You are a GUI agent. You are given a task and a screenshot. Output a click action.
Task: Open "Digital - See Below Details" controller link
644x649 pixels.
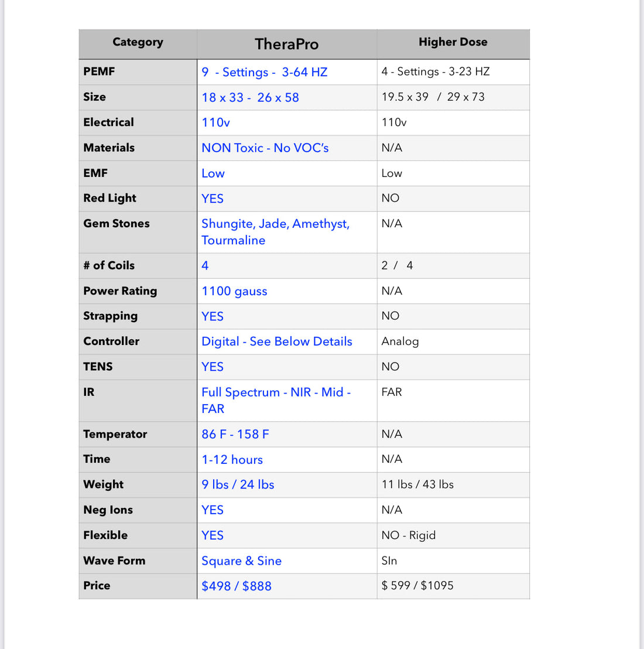tap(276, 341)
